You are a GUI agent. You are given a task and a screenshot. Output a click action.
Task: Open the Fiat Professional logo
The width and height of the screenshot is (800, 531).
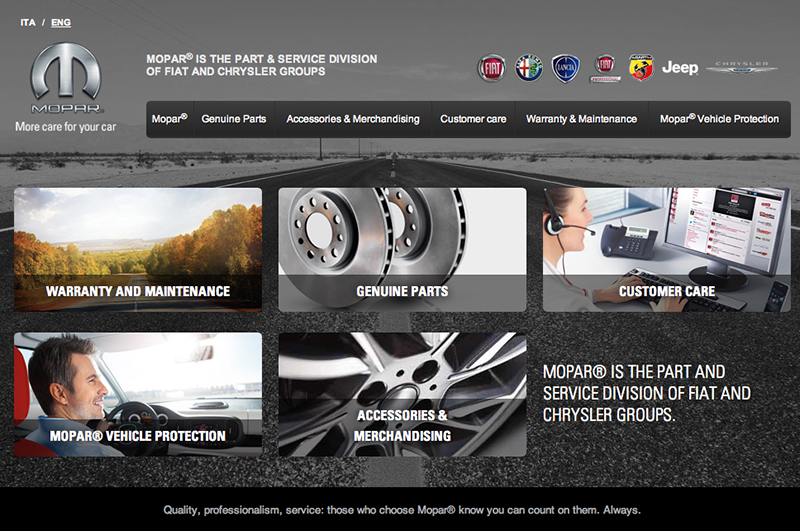click(x=605, y=68)
